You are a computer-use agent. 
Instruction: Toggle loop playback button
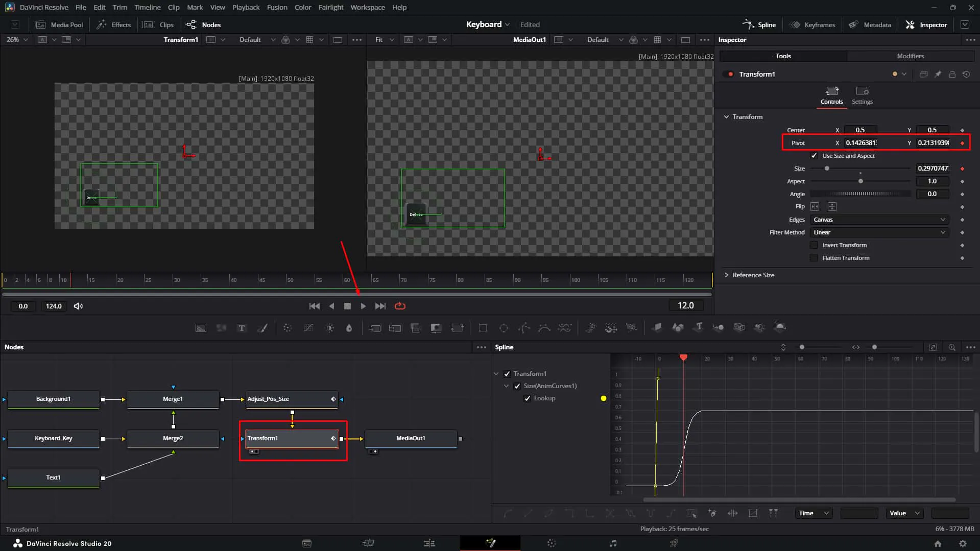pos(400,306)
